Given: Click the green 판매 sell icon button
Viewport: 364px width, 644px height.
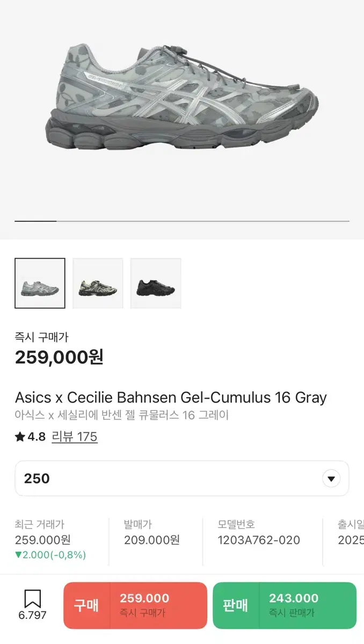Looking at the screenshot, I should point(236,605).
